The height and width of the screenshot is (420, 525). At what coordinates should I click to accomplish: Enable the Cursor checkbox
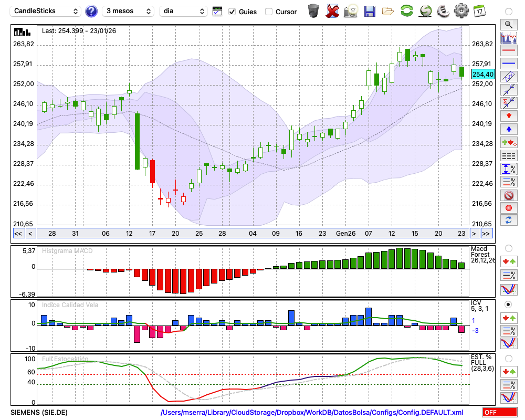coord(269,12)
